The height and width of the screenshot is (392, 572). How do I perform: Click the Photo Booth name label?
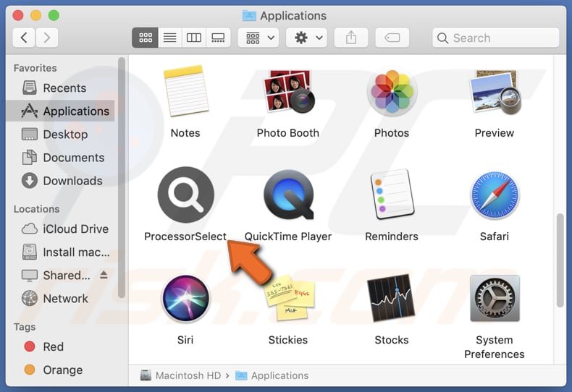point(288,133)
